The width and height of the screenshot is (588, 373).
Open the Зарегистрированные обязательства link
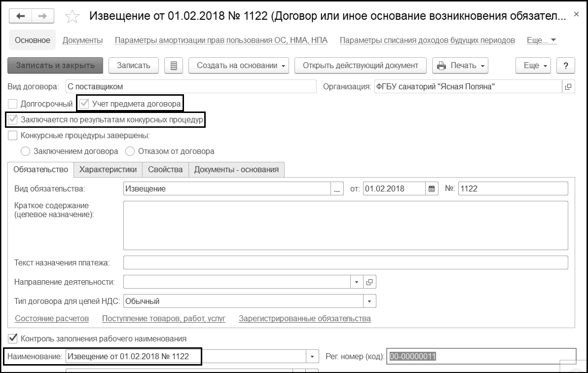(x=304, y=319)
